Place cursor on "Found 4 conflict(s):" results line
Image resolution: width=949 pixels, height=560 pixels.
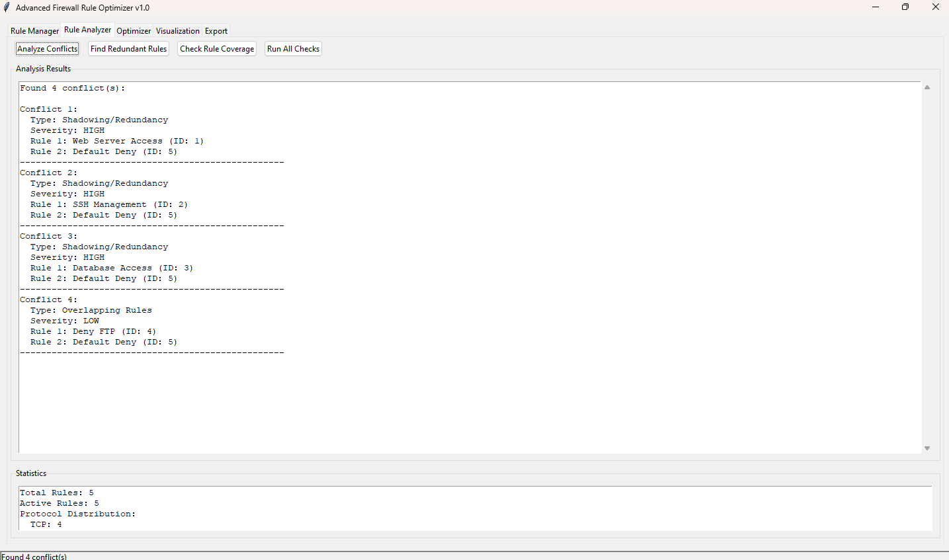[72, 88]
